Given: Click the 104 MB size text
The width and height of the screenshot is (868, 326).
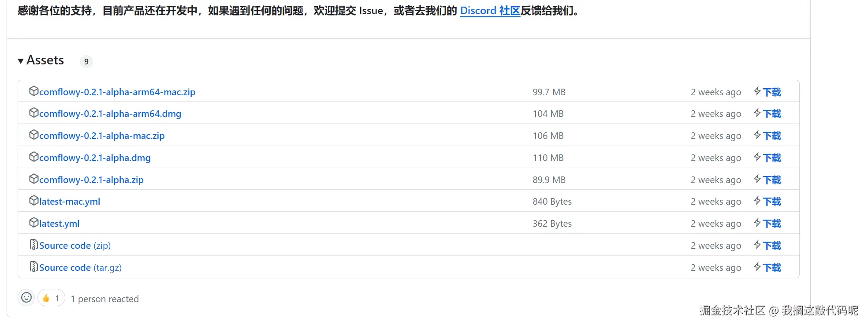Looking at the screenshot, I should click(548, 114).
